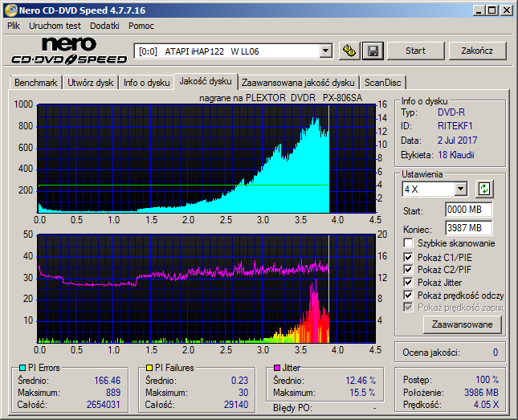Click the Błędy PO label
The width and height of the screenshot is (518, 420).
292,408
